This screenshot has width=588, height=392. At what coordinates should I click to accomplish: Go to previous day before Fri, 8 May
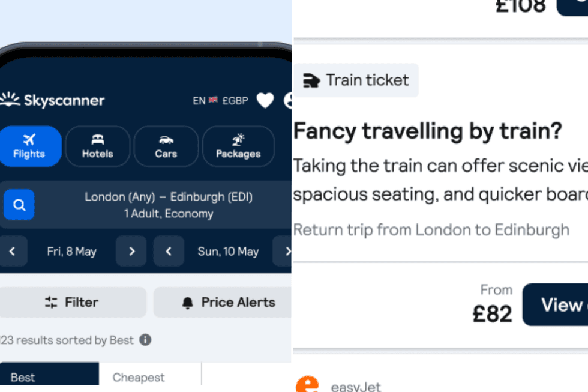point(12,251)
